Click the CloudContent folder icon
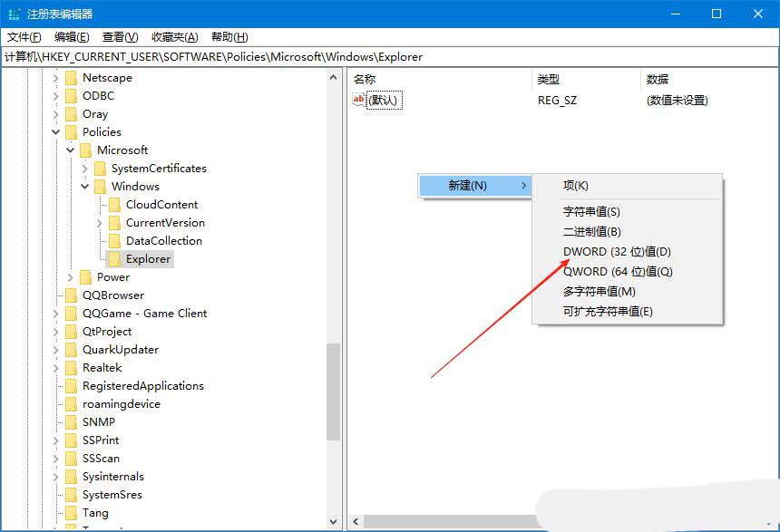Screen dimensions: 780x532 click(115, 204)
